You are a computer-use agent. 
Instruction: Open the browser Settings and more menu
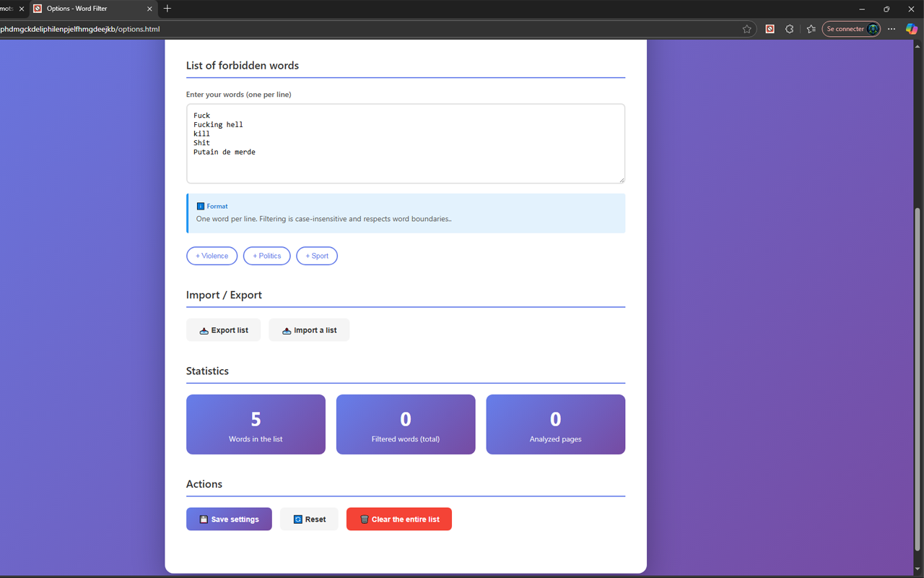(892, 29)
